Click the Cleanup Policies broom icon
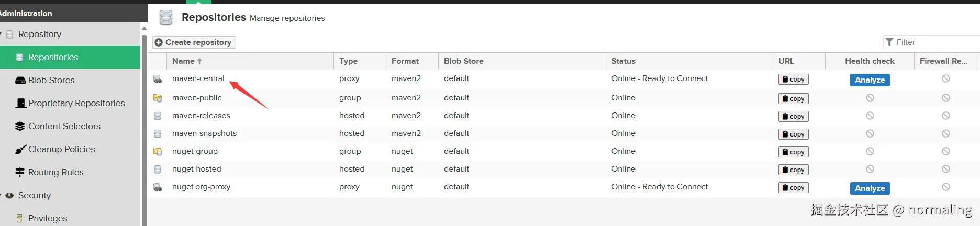The width and height of the screenshot is (980, 226). point(20,150)
